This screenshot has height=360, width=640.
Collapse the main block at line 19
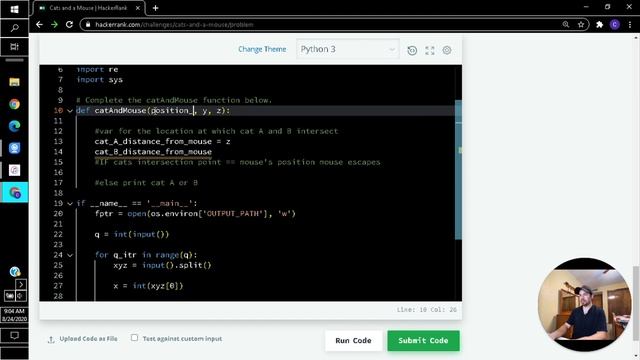70,203
